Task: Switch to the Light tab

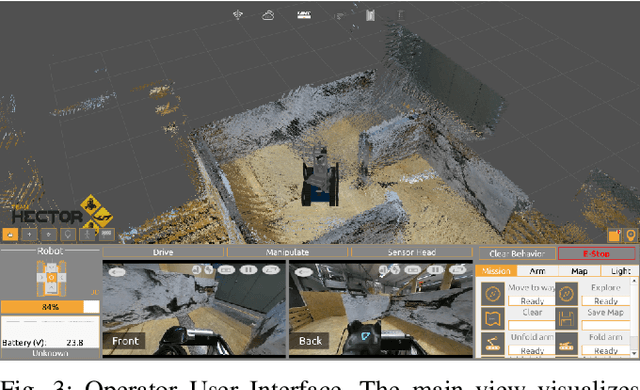Action: (620, 271)
